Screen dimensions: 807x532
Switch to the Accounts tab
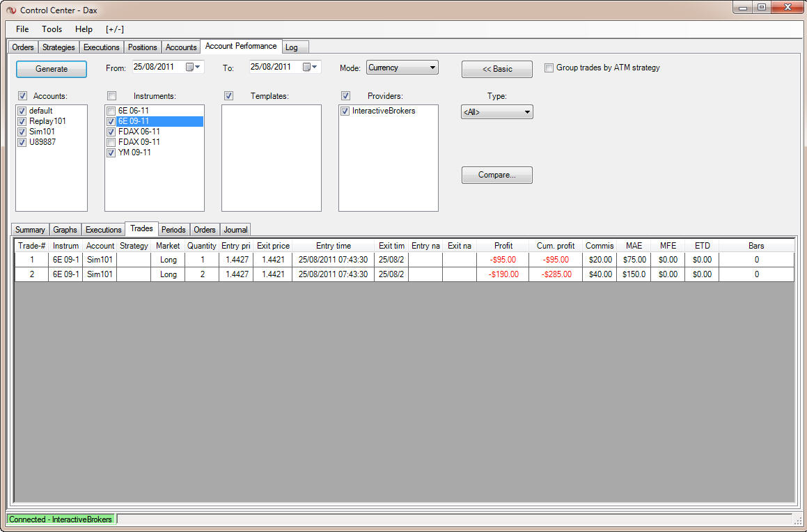pyautogui.click(x=180, y=47)
